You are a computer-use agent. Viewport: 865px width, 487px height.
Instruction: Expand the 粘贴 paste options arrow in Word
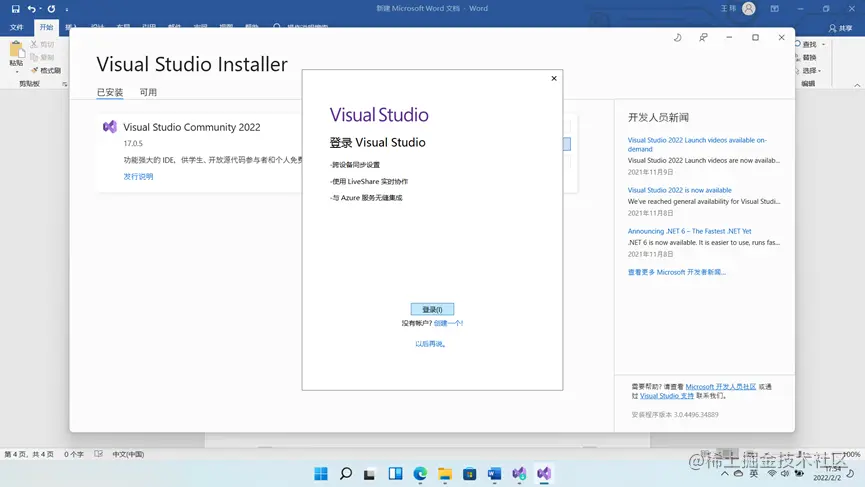(17, 72)
